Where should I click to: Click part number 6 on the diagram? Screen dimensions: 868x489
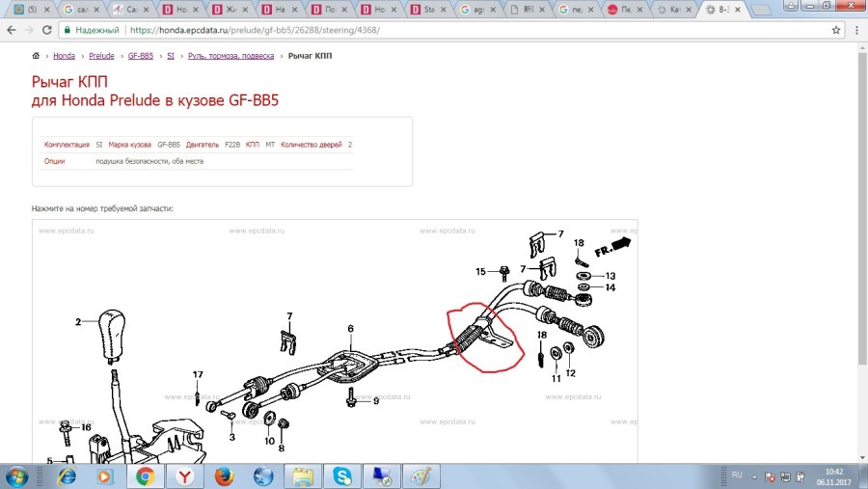pos(351,329)
